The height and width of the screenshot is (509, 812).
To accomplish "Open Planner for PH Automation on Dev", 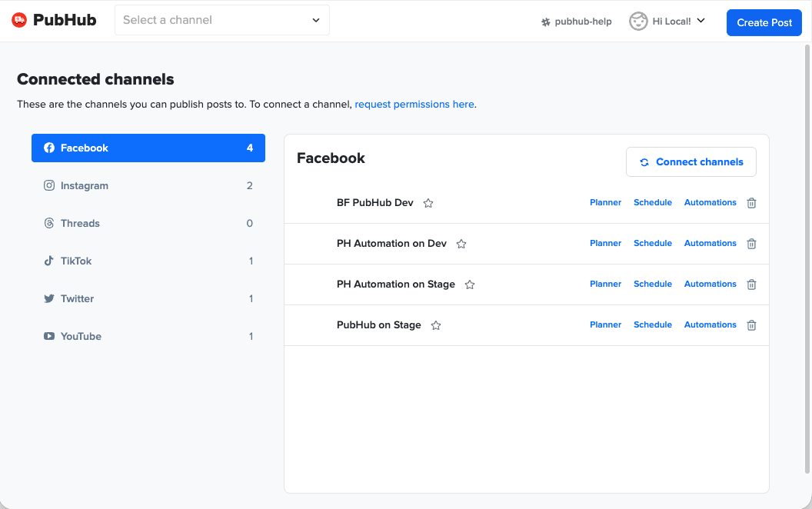I will tap(605, 244).
